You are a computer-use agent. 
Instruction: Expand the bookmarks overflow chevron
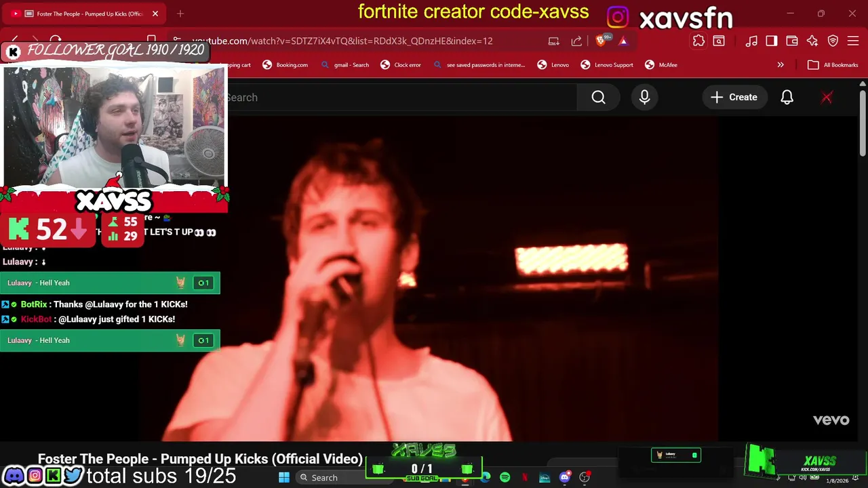[x=781, y=65]
